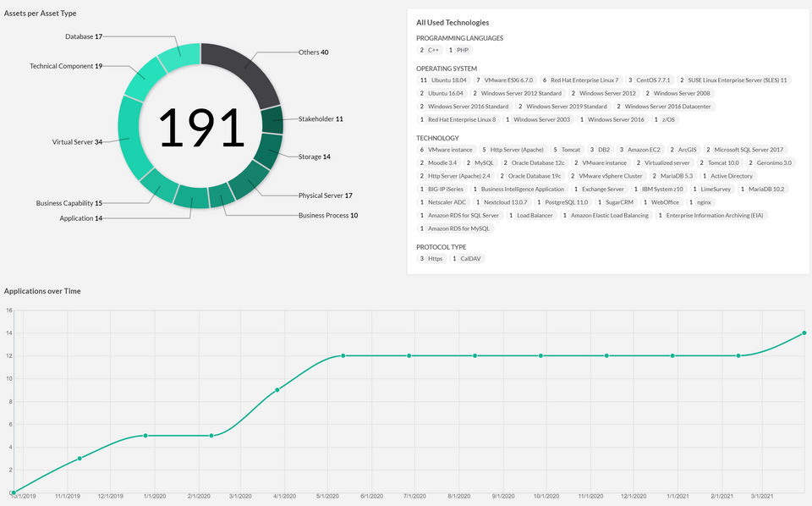Select the Https protocol tag
Viewport: 812px width, 506px height.
pos(431,258)
